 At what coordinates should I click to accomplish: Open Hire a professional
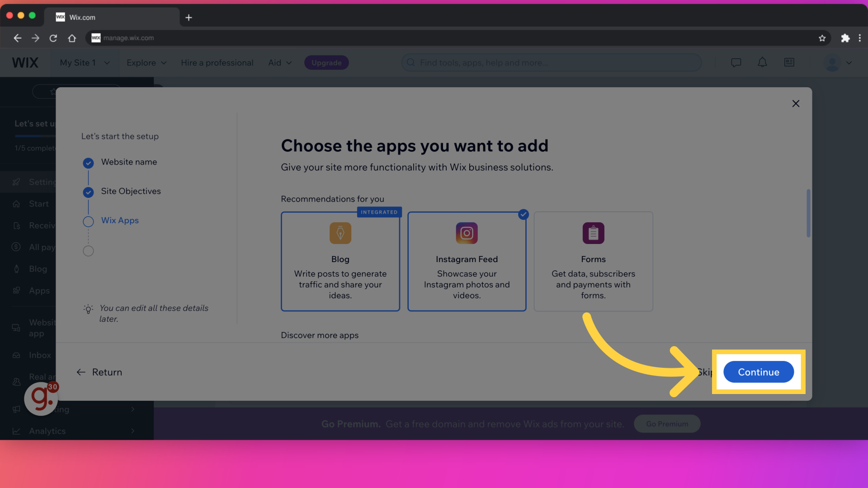217,63
